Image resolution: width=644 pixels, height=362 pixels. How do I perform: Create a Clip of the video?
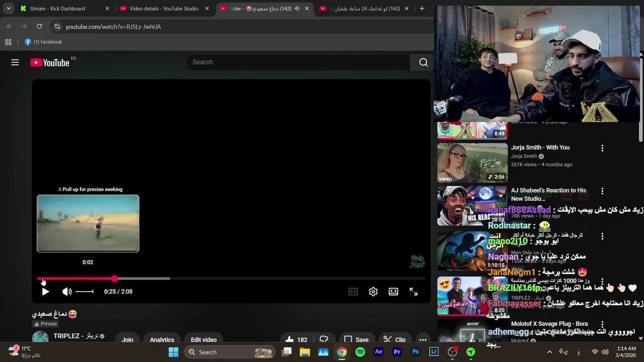coord(395,339)
